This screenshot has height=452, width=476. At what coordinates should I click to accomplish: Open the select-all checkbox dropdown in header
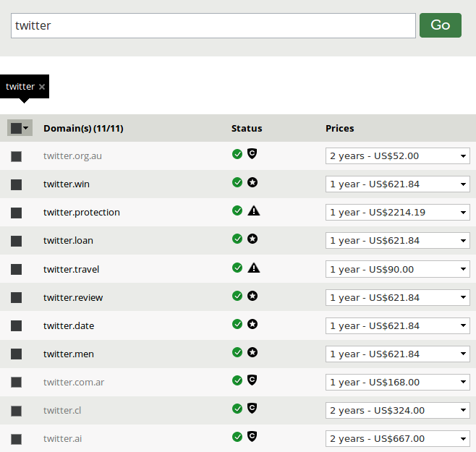pyautogui.click(x=26, y=128)
